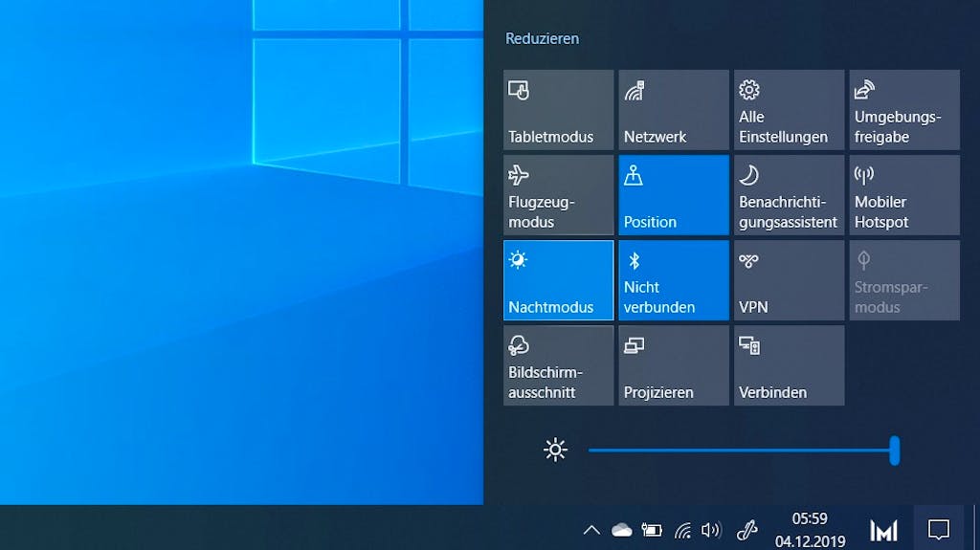Image resolution: width=980 pixels, height=550 pixels.
Task: Open the OneDrive cloud tray icon
Action: [621, 531]
